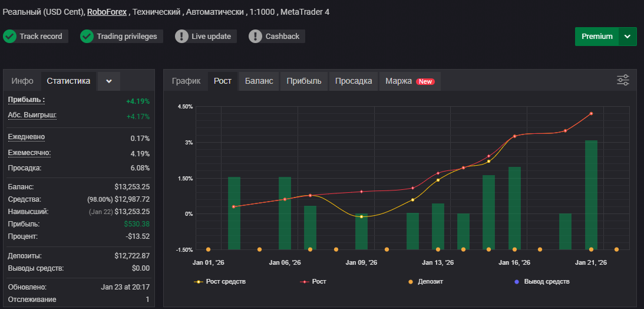
Task: Toggle the Рост средств legend series
Action: pyautogui.click(x=220, y=281)
